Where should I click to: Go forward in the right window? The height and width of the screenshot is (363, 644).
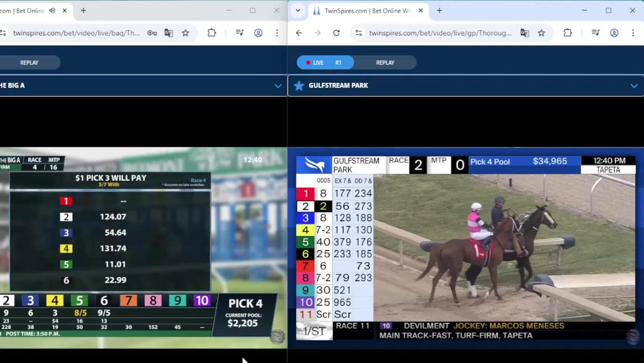tap(317, 33)
